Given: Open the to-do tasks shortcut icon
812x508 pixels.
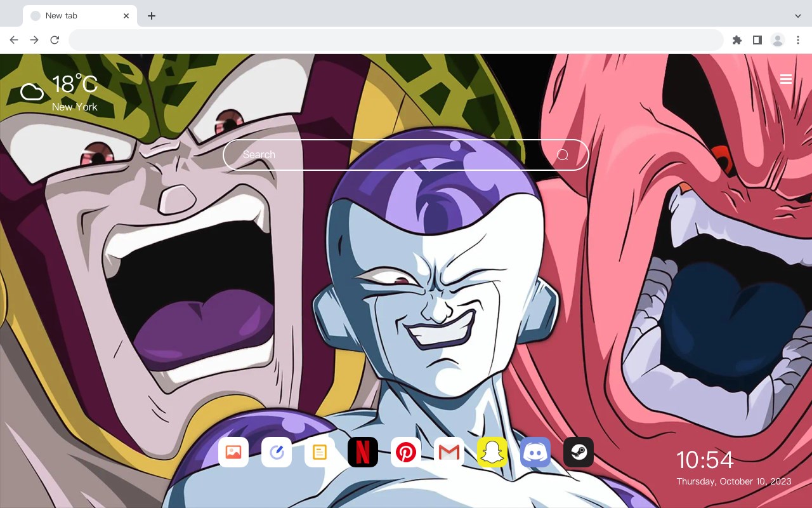Looking at the screenshot, I should pyautogui.click(x=277, y=452).
